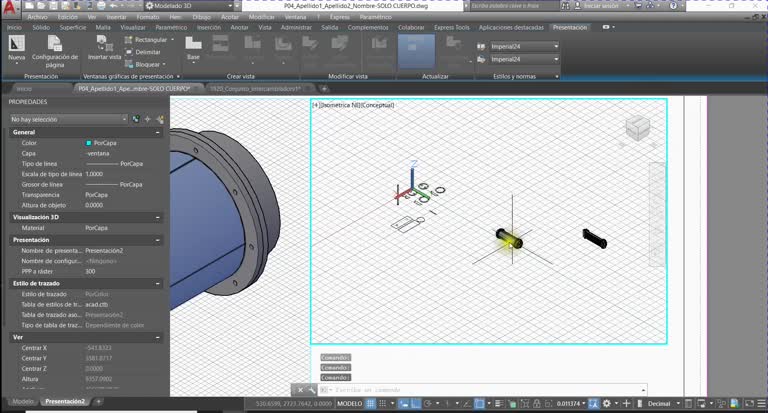Open the Sólido ribbon tab

pyautogui.click(x=41, y=27)
